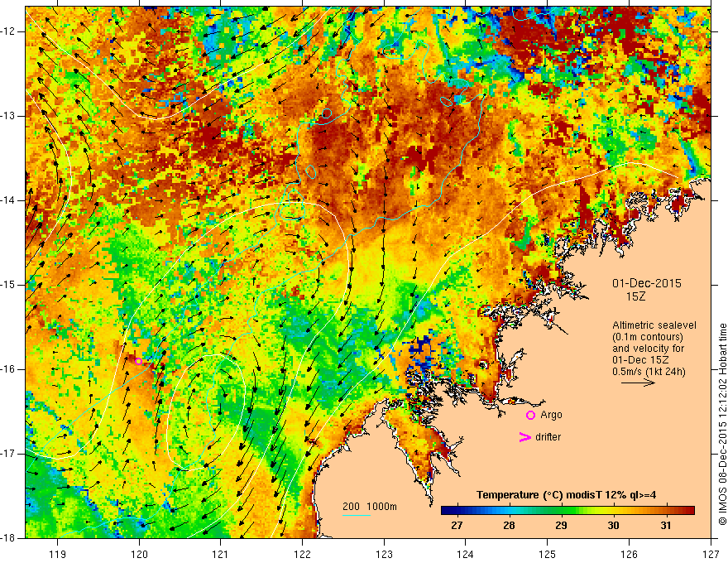Click the latitude label -12
This screenshot has width=728, height=563.
click(8, 31)
